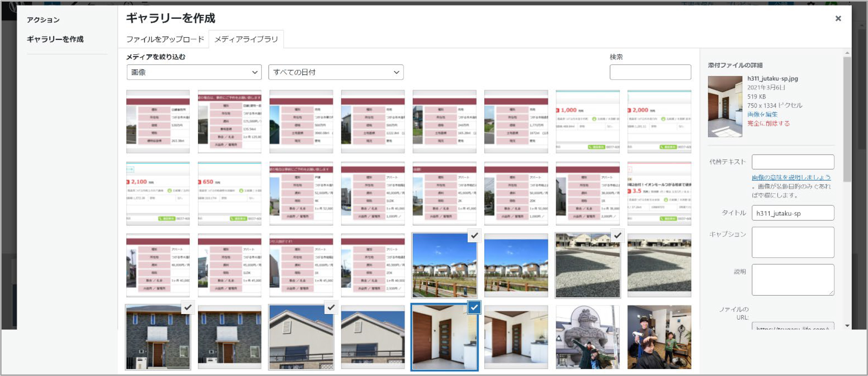This screenshot has height=376, width=868.
Task: Deselect the checked gravel parking lot thumbnail
Action: tap(617, 236)
